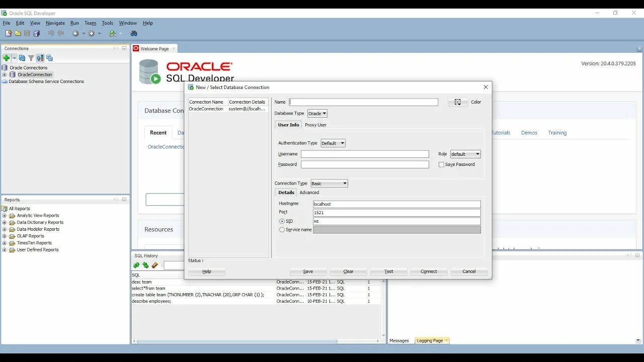
Task: Click the Oracle icon on Welcome Page tab
Action: click(x=136, y=49)
